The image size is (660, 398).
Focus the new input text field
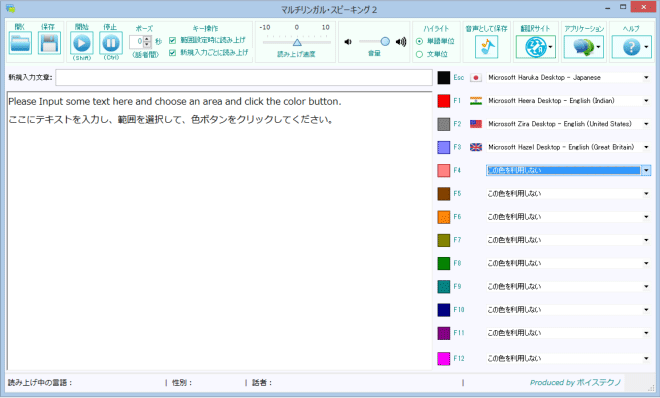244,77
